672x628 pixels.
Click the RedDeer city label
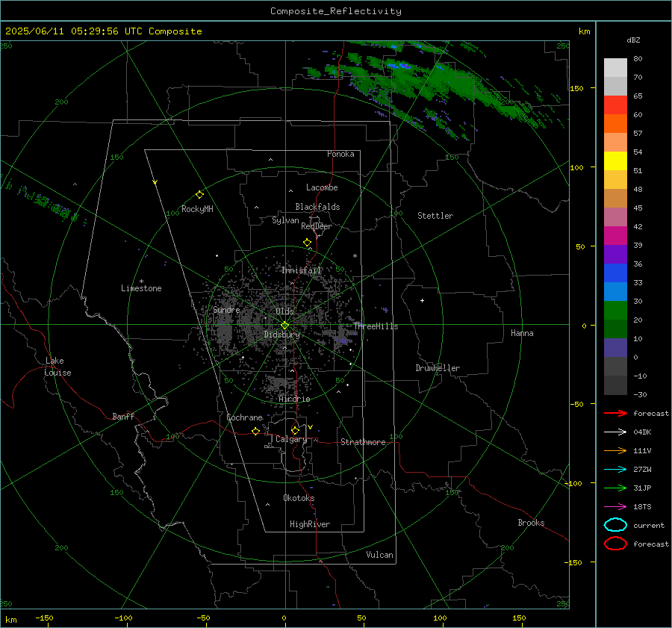point(317,226)
